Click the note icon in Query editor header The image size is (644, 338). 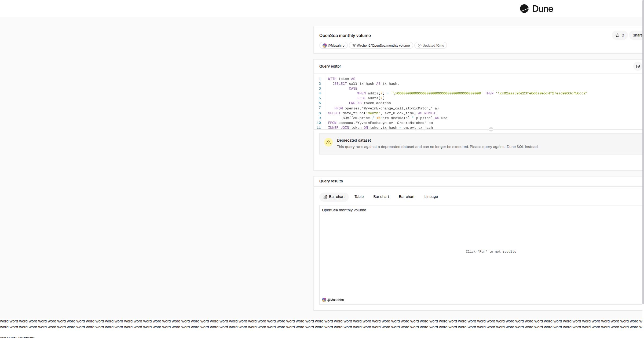click(x=638, y=67)
